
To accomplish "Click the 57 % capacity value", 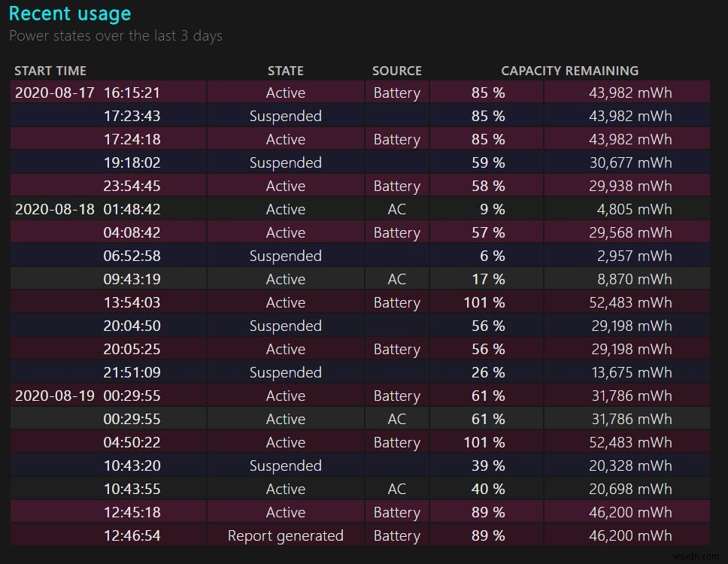I will tap(488, 232).
